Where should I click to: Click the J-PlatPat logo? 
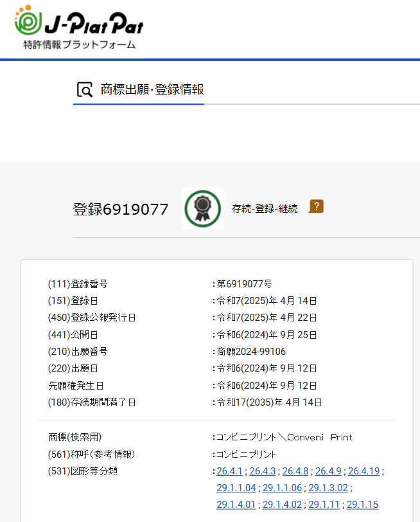[x=79, y=27]
